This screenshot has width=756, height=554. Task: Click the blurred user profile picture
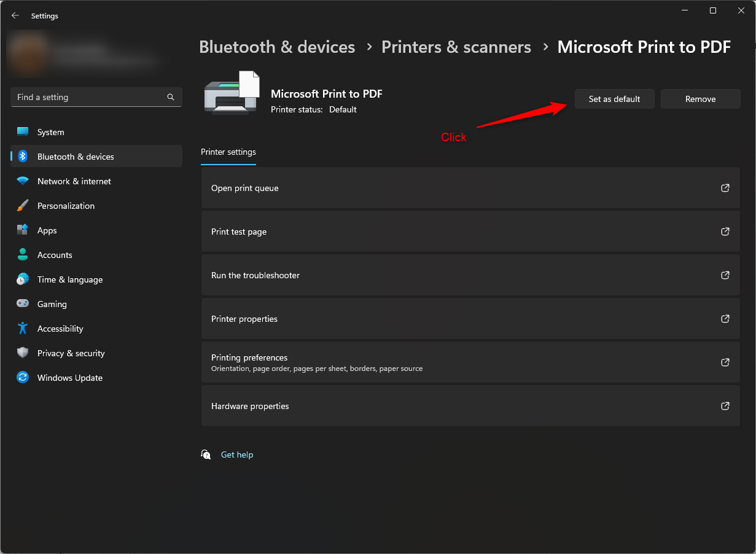point(28,53)
